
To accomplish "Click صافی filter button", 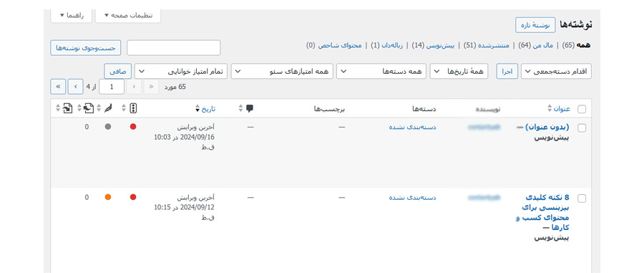I will pos(117,72).
